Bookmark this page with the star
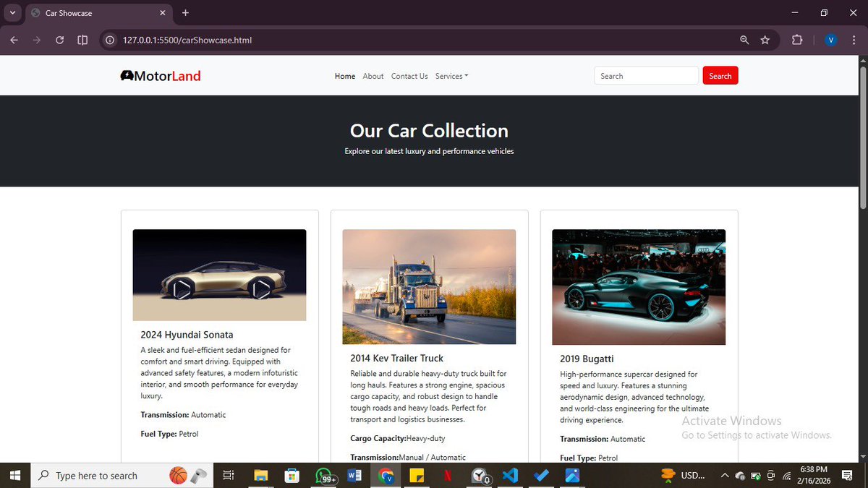868x488 pixels. (x=765, y=40)
